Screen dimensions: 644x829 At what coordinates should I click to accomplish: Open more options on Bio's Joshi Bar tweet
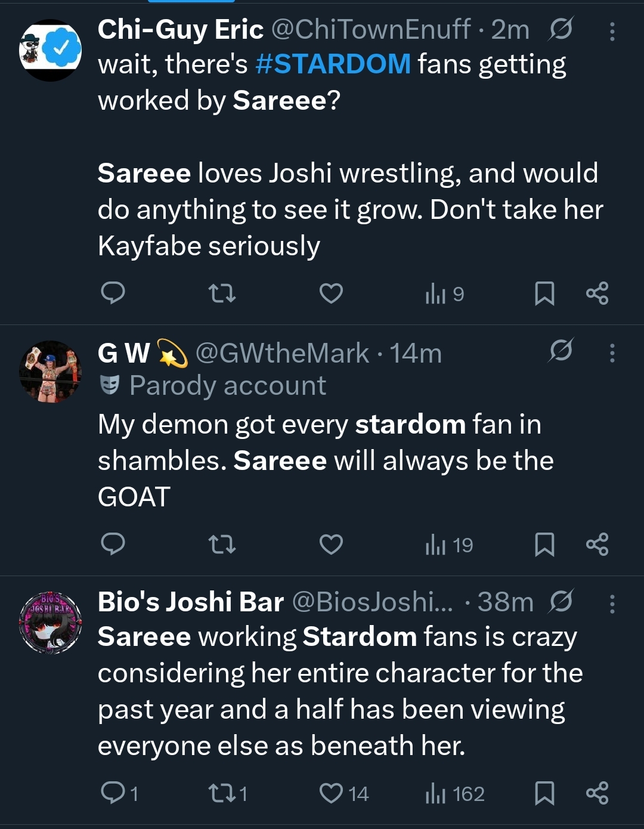pyautogui.click(x=612, y=604)
